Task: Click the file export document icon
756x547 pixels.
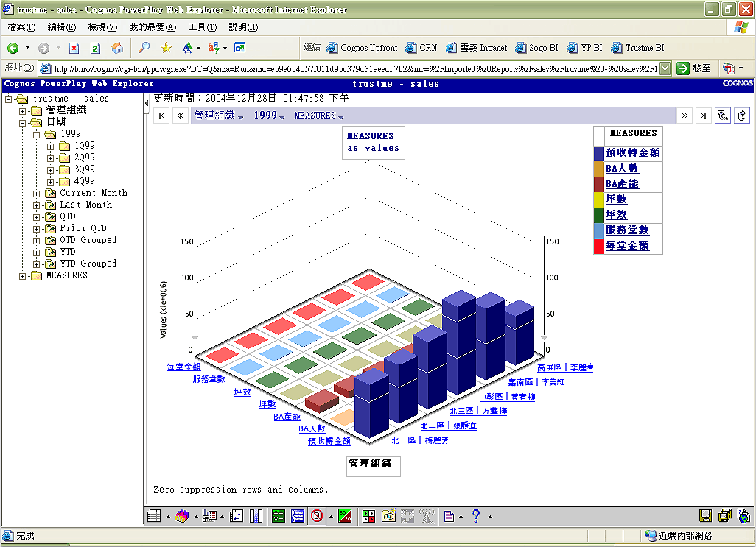Action: pyautogui.click(x=449, y=516)
